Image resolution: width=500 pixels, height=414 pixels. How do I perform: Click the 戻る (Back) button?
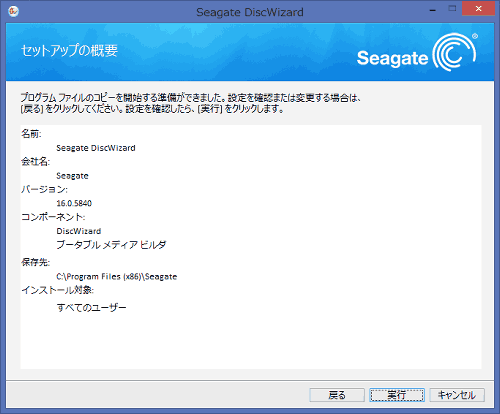337,395
